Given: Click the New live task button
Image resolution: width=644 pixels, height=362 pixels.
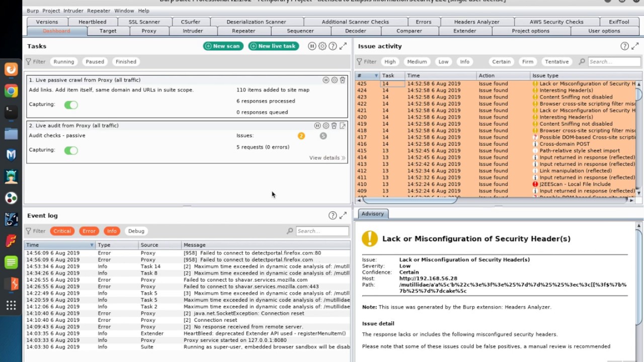Looking at the screenshot, I should [x=273, y=46].
